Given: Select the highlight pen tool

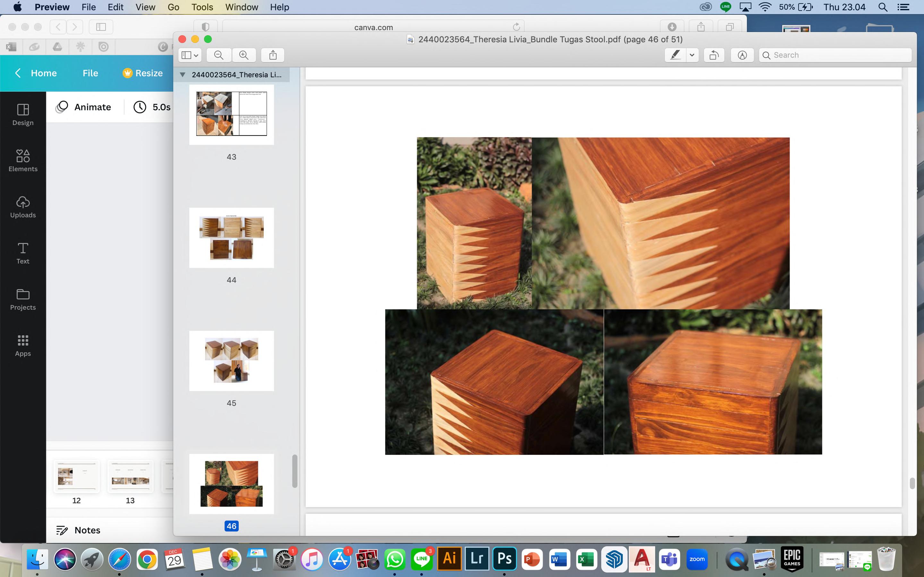Looking at the screenshot, I should click(675, 55).
